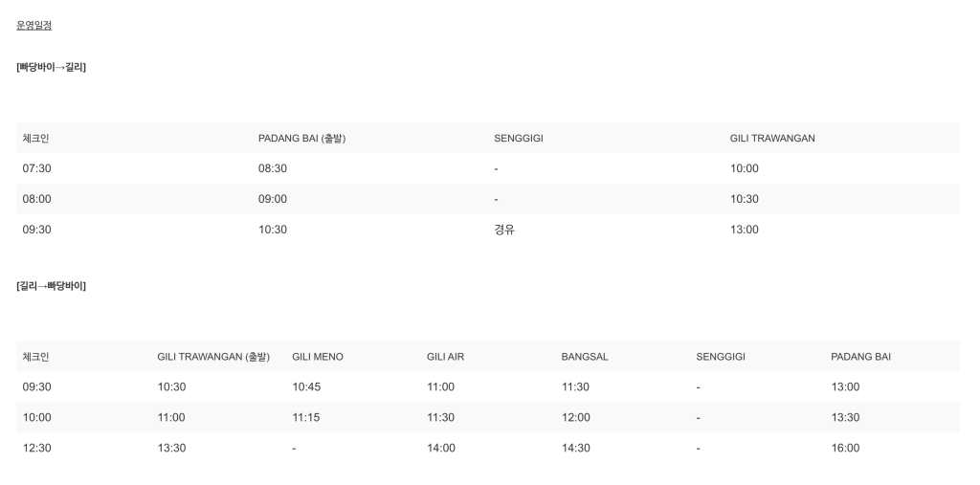The image size is (980, 485).
Task: Click the [길리→빠당바이] section heading
Action: click(x=51, y=286)
